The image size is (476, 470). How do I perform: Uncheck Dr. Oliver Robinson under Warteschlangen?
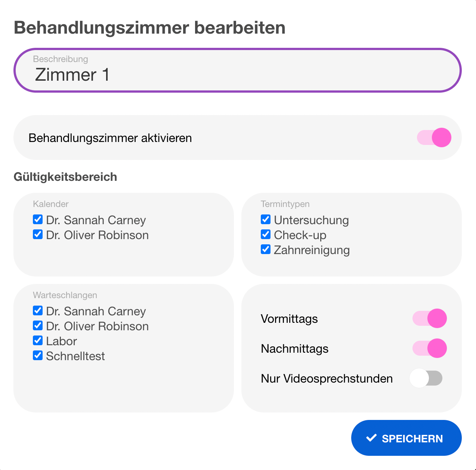click(x=38, y=325)
